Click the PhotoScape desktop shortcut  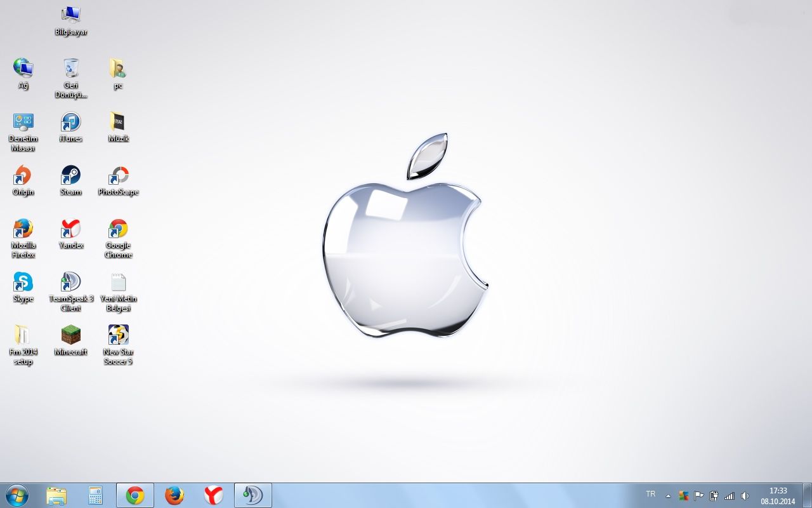(118, 180)
